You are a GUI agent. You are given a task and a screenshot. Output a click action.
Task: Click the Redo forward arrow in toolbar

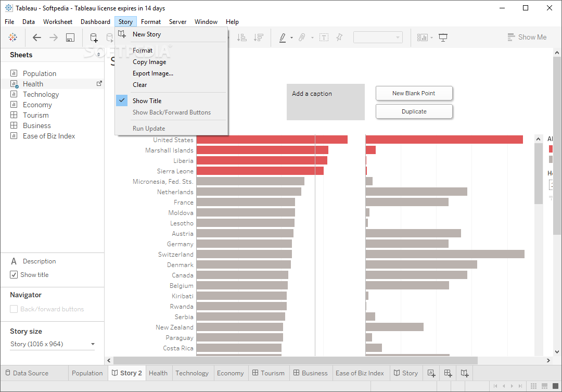pyautogui.click(x=54, y=37)
